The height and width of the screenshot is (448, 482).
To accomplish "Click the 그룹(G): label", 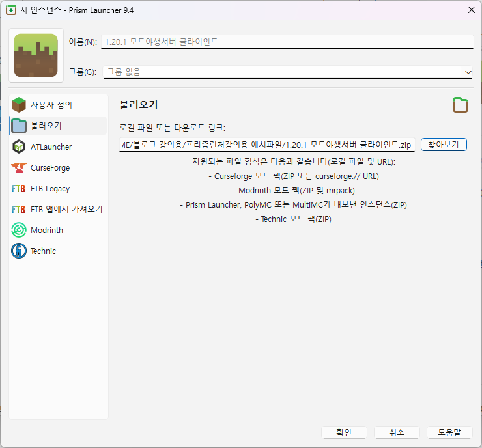I will pyautogui.click(x=82, y=72).
